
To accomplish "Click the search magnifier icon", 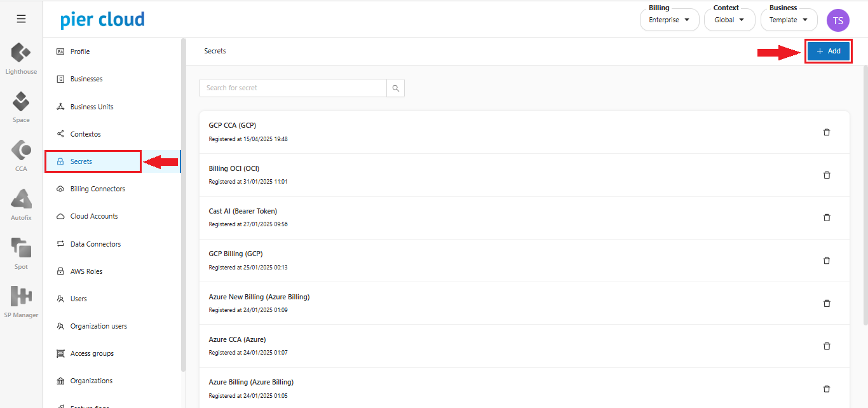I will point(395,88).
